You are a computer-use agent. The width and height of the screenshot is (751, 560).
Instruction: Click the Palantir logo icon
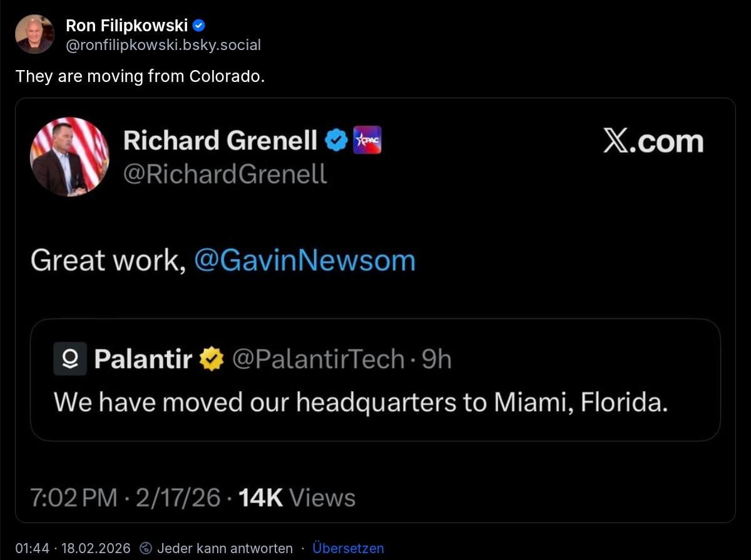tap(70, 359)
